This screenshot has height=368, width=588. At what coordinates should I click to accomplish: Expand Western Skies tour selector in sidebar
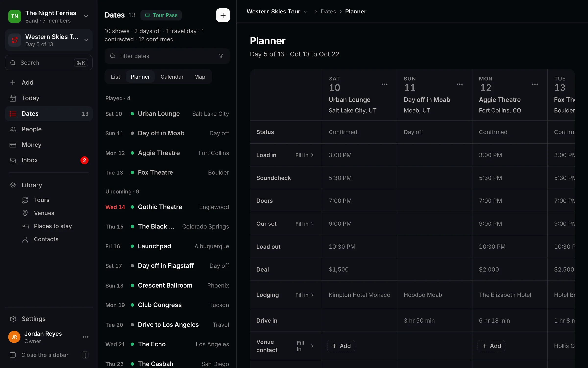(49, 40)
